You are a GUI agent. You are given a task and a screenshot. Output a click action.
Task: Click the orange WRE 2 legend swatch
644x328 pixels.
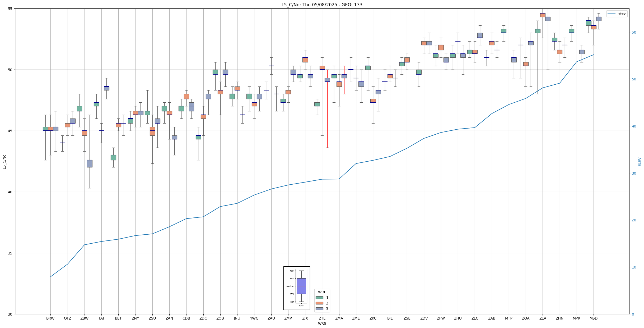319,303
